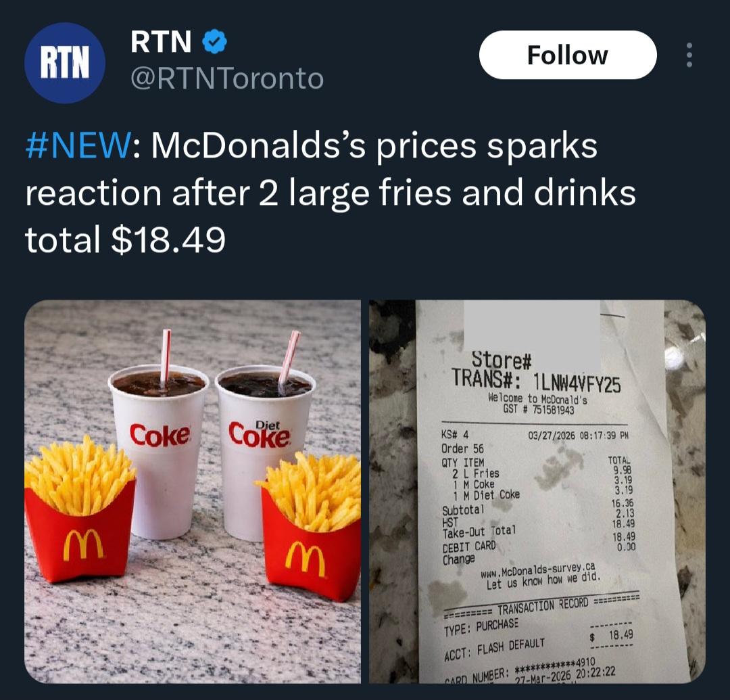The width and height of the screenshot is (730, 700).
Task: Open the fries and drinks photo
Action: pos(192,491)
